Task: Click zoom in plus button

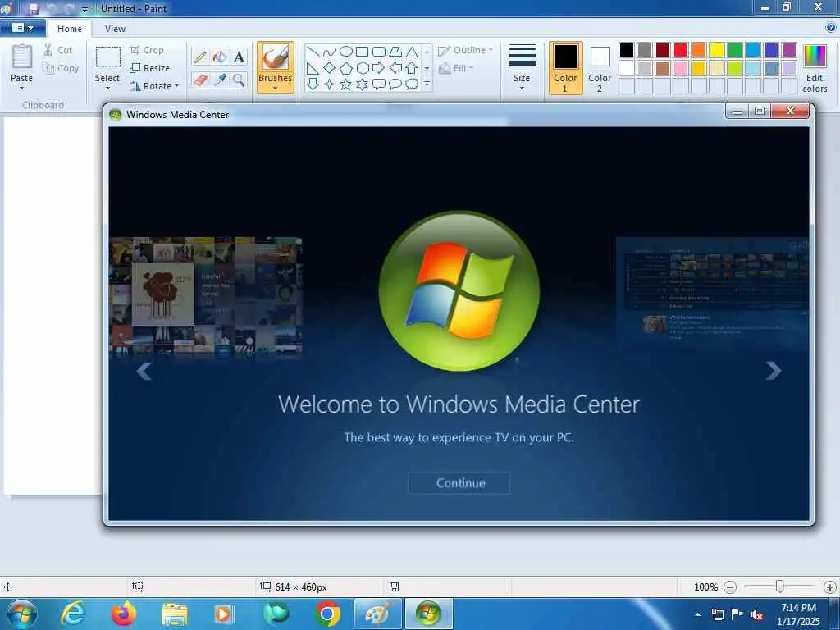Action: point(830,587)
